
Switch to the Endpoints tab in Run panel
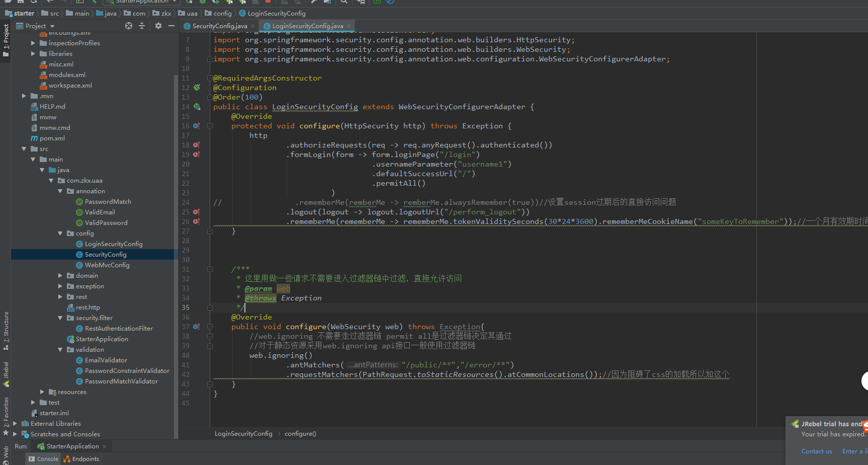point(81,459)
